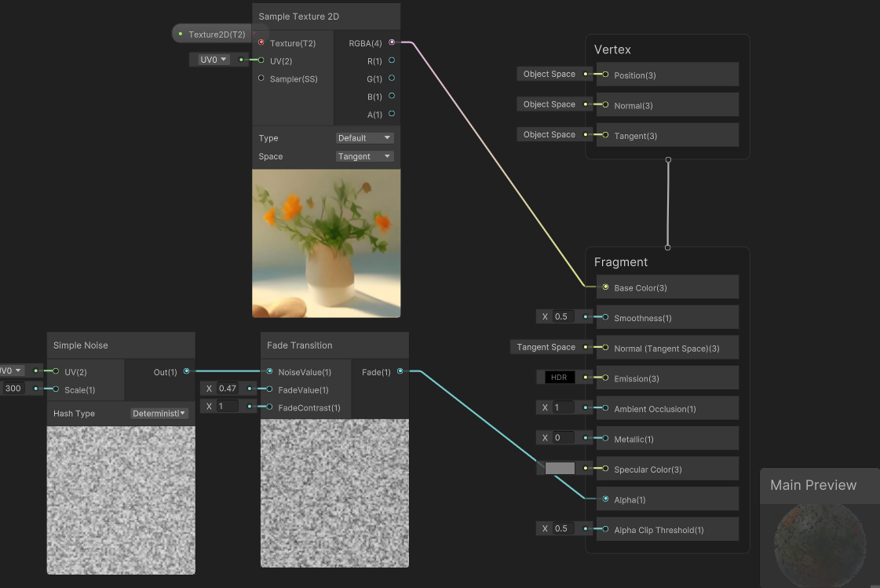Expand the Hash Type dropdown
The width and height of the screenshot is (880, 588).
pyautogui.click(x=159, y=413)
